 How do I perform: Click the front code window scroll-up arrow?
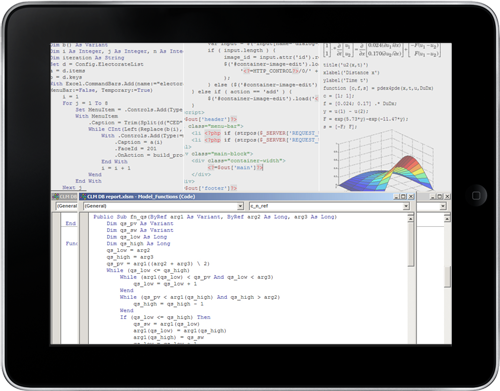pyautogui.click(x=411, y=218)
